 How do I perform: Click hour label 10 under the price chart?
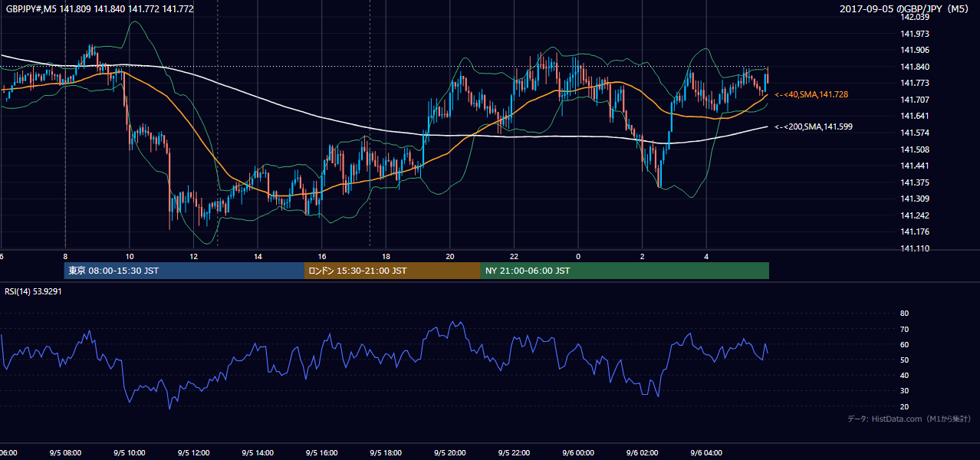pyautogui.click(x=130, y=257)
